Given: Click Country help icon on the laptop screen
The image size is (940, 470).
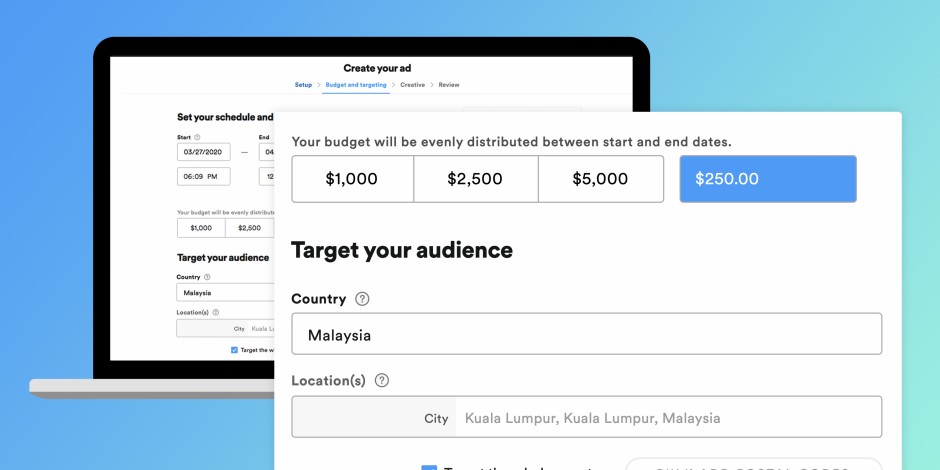Looking at the screenshot, I should 207,277.
